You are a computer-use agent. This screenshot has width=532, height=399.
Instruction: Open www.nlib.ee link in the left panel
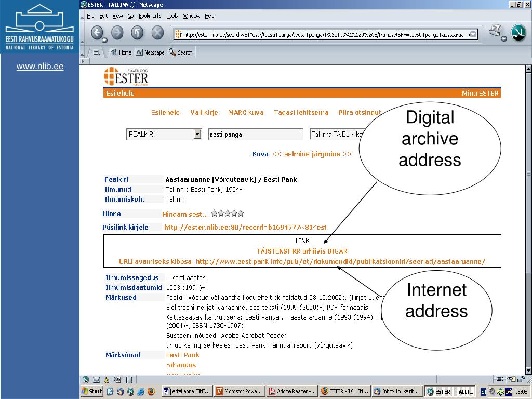point(40,66)
